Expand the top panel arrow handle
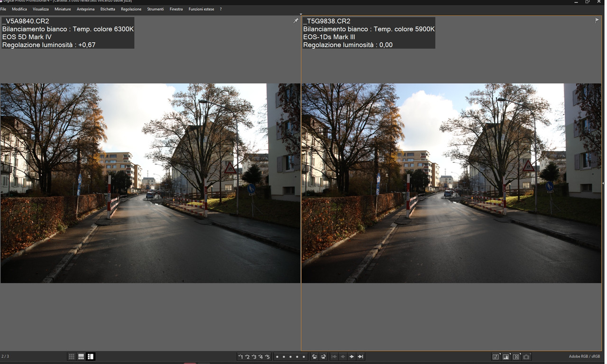This screenshot has width=607, height=364. 301,15
